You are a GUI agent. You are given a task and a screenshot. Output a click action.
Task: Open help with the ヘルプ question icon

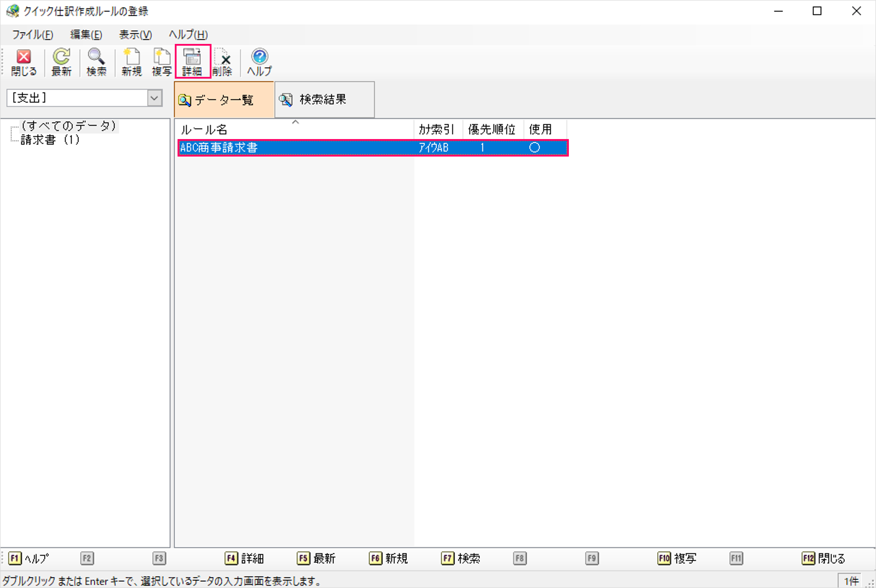pyautogui.click(x=259, y=62)
